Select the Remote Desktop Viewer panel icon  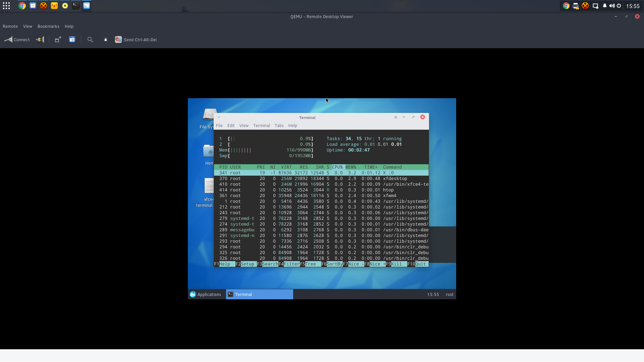coord(87,6)
